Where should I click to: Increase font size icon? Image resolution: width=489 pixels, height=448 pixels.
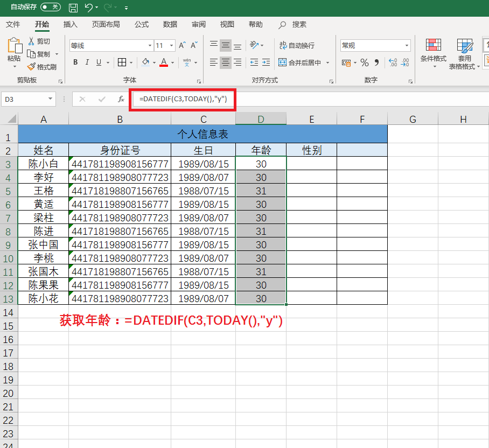(183, 46)
